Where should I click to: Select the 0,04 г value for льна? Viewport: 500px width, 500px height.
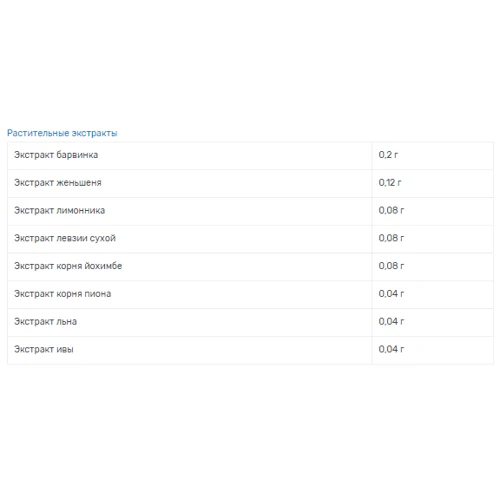[x=391, y=322]
